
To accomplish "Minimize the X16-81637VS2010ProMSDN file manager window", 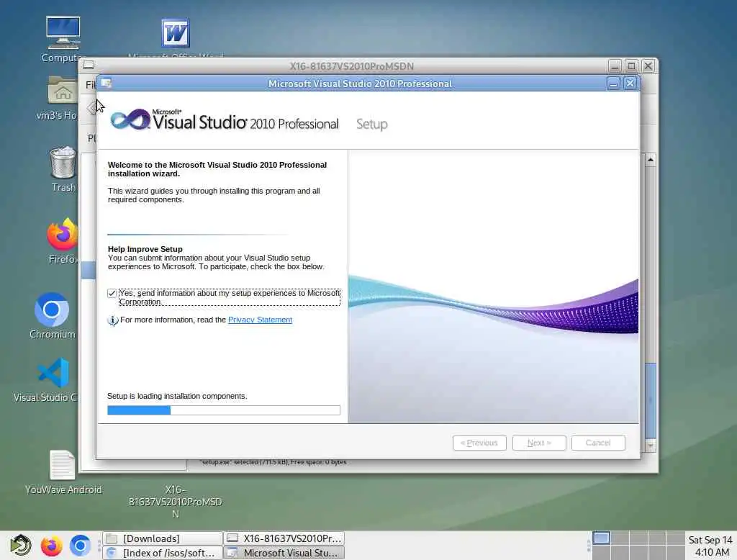I will (615, 66).
